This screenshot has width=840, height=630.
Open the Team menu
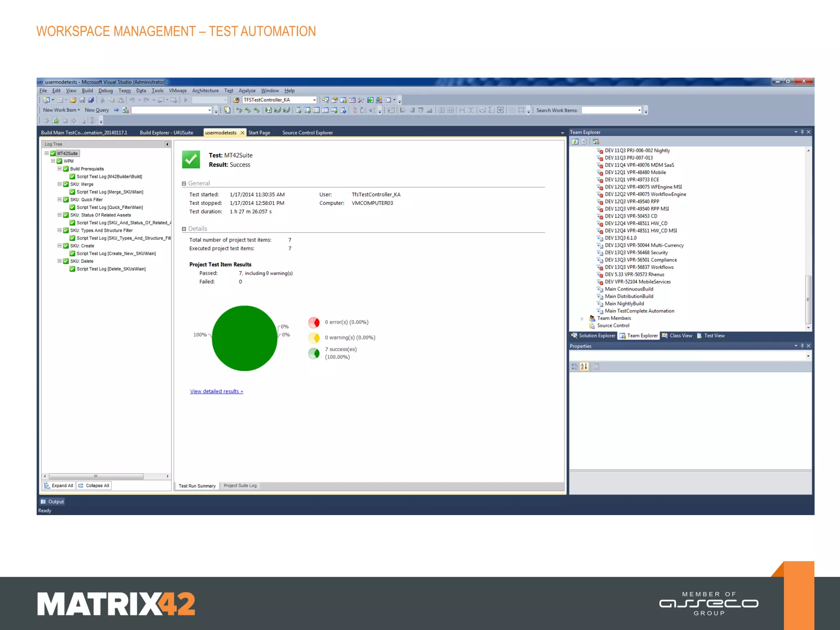[124, 91]
